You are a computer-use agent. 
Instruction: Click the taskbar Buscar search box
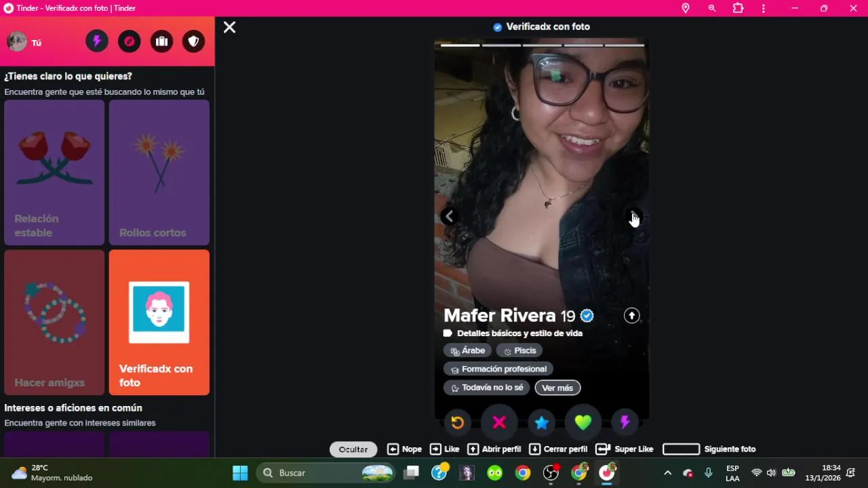coord(326,473)
